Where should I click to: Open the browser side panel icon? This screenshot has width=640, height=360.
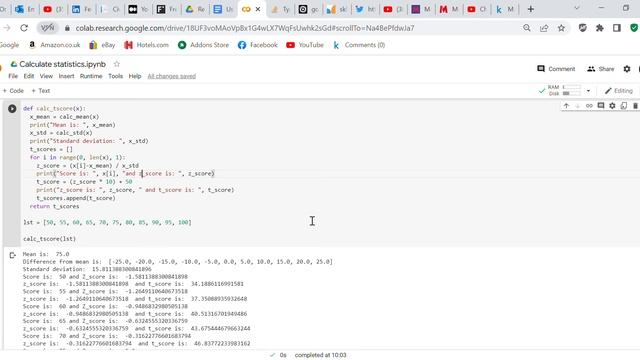click(617, 28)
